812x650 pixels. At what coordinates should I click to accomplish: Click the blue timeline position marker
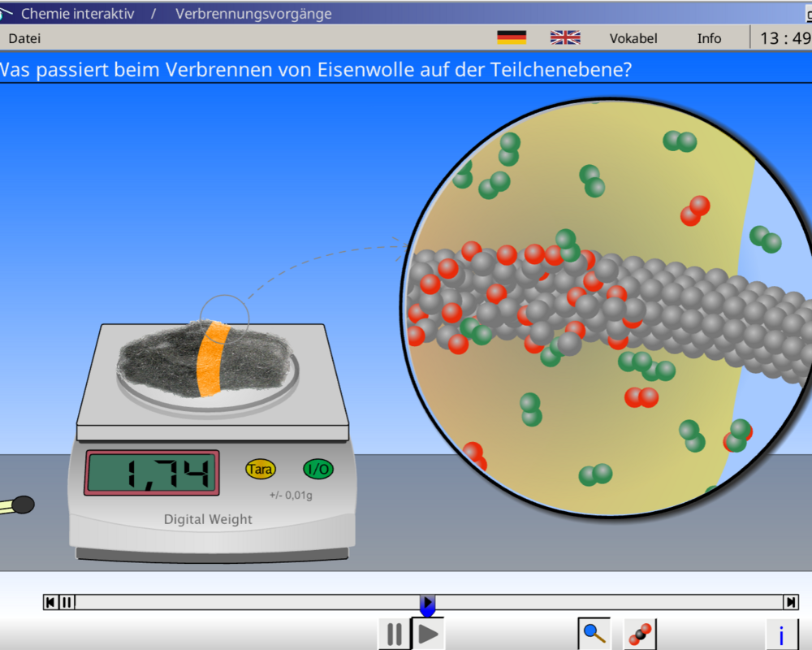coord(428,604)
